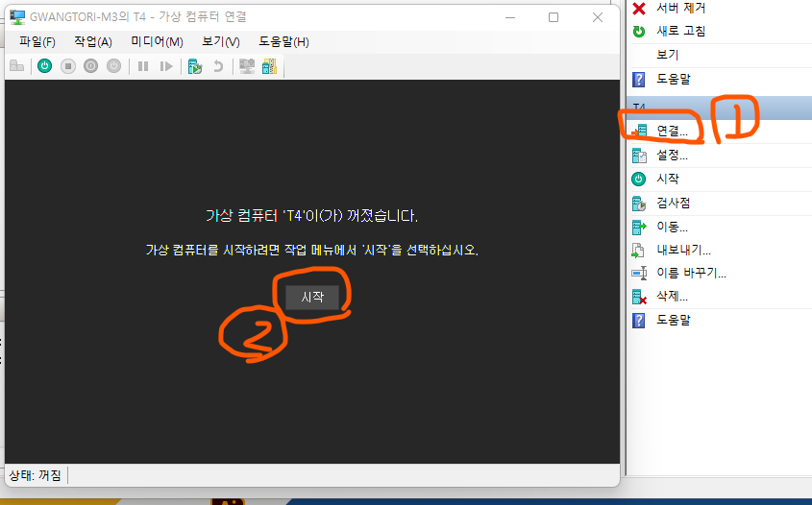812x505 pixels.
Task: Open the 작업(A) menu
Action: tap(93, 42)
